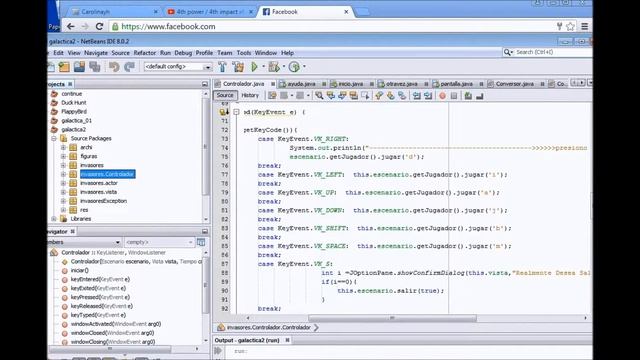Image resolution: width=640 pixels, height=360 pixels.
Task: Click the Undo arrow icon
Action: pyautogui.click(x=114, y=67)
